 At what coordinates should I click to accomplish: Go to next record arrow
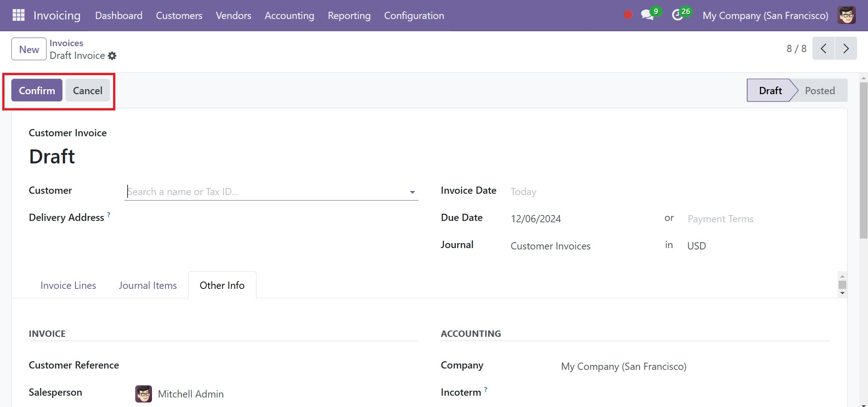click(x=846, y=48)
